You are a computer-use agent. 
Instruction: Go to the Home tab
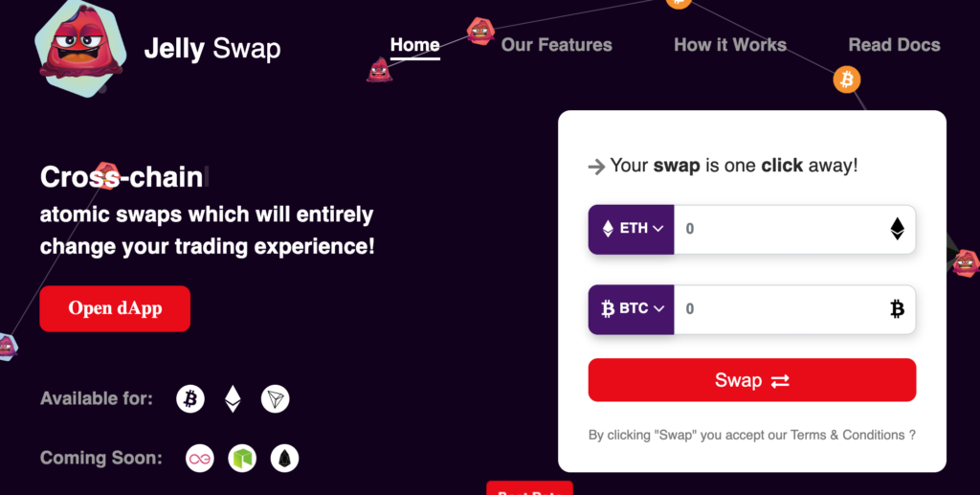point(415,45)
